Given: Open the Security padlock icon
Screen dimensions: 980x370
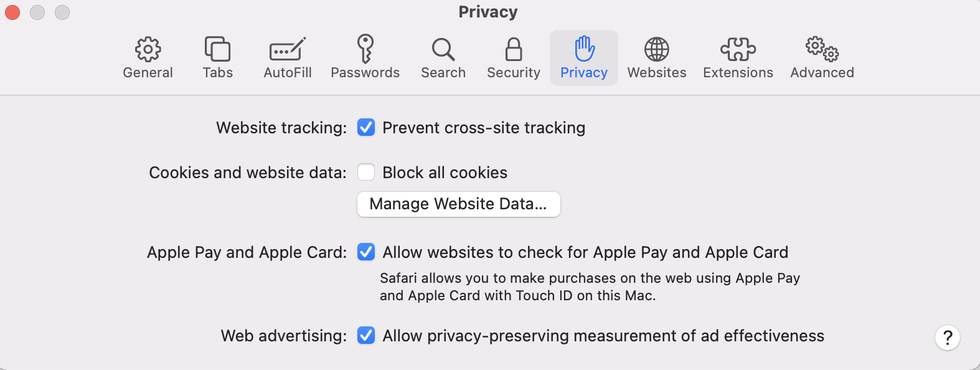Looking at the screenshot, I should [x=514, y=49].
